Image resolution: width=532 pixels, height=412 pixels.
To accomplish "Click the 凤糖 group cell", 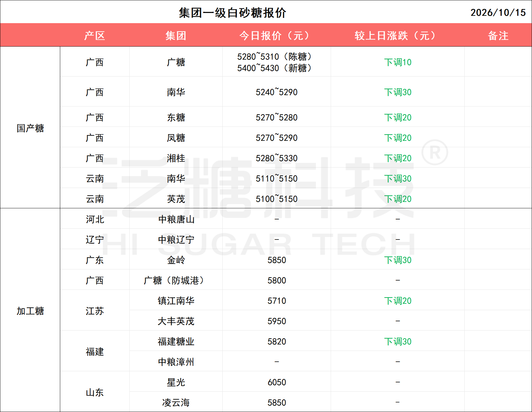I will click(x=176, y=138).
